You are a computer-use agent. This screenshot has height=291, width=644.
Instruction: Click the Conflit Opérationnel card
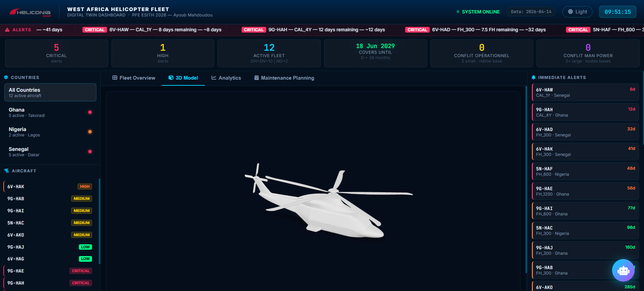pos(482,53)
